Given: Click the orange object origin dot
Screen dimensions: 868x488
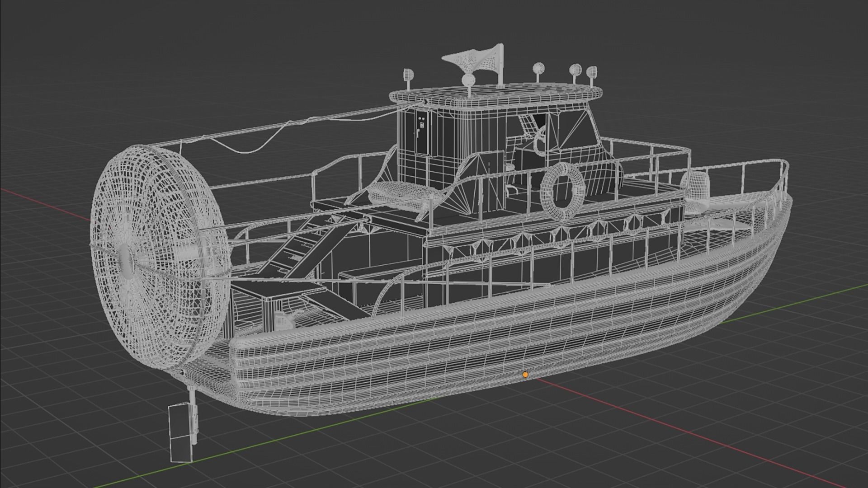Looking at the screenshot, I should tap(525, 375).
